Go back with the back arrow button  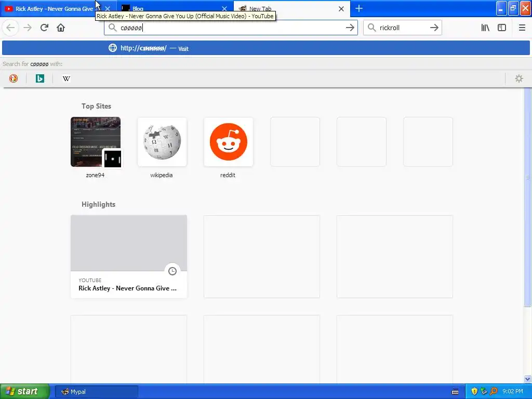click(10, 28)
